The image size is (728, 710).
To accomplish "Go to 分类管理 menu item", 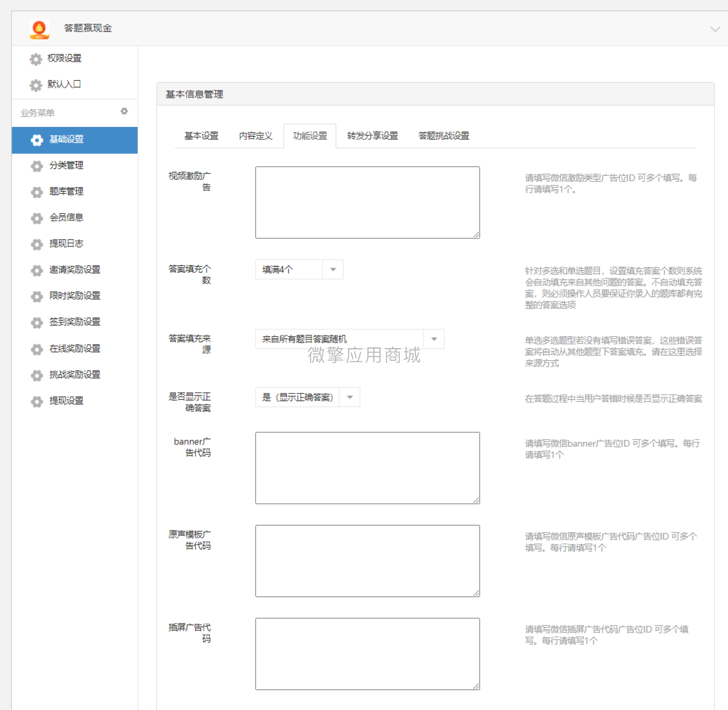I will (67, 165).
